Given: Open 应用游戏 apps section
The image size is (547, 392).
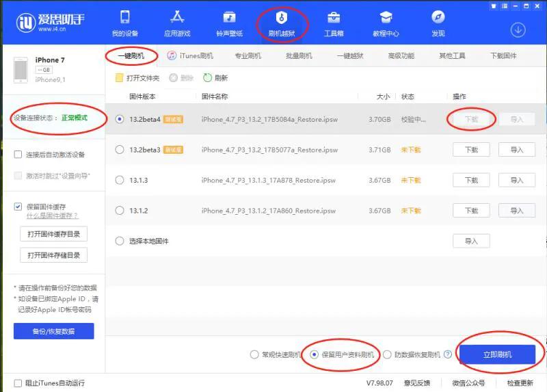Looking at the screenshot, I should (177, 23).
